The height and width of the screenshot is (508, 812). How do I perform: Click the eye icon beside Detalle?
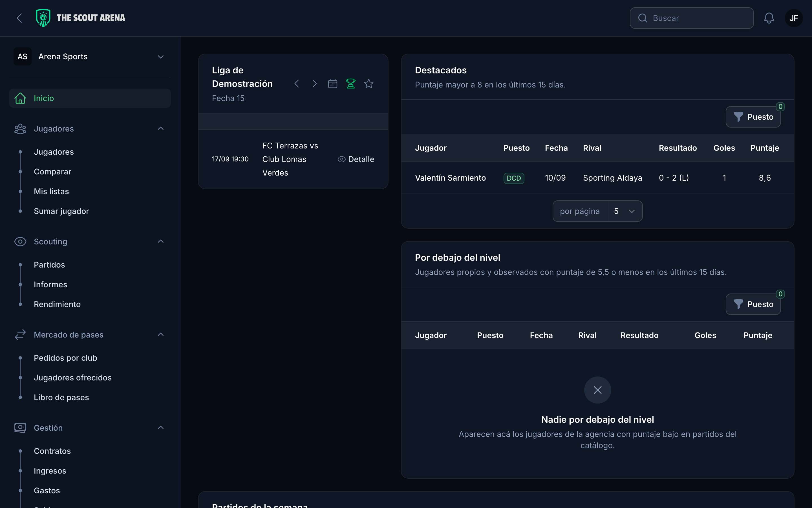342,159
